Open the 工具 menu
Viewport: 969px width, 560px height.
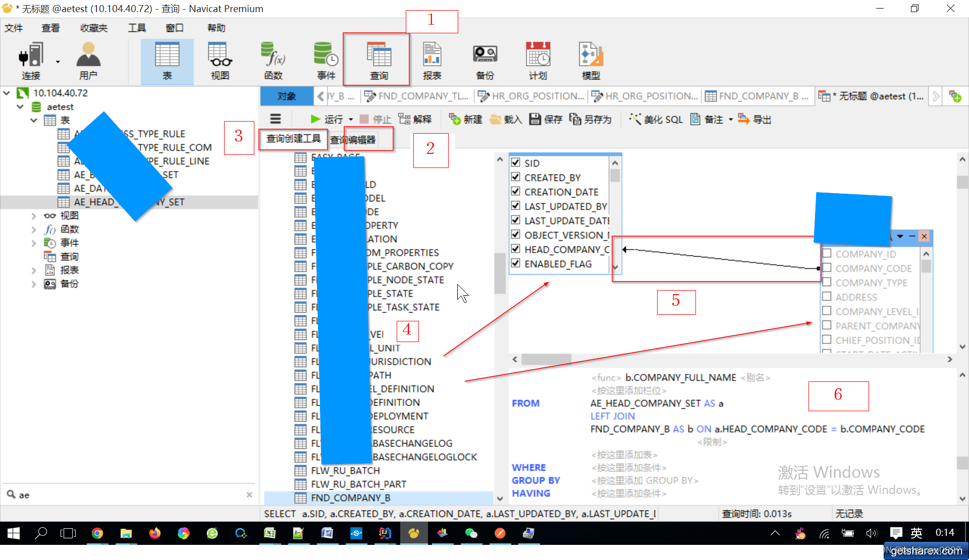pos(136,28)
